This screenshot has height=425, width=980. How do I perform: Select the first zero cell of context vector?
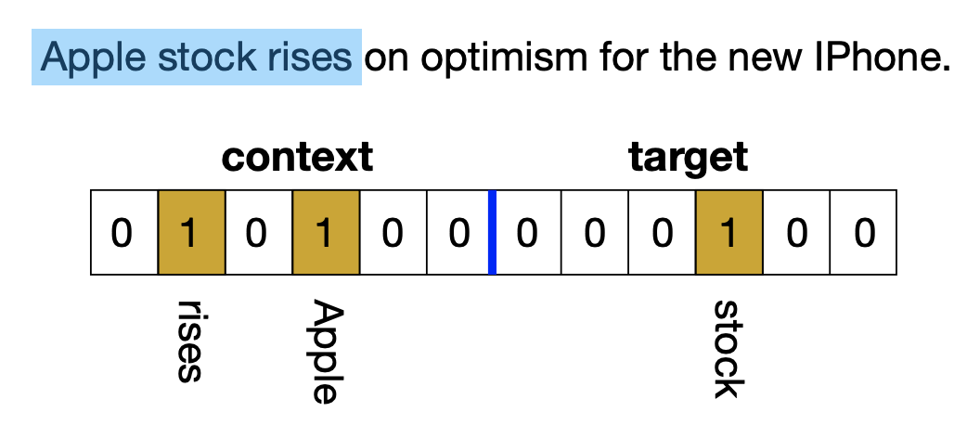pyautogui.click(x=123, y=233)
